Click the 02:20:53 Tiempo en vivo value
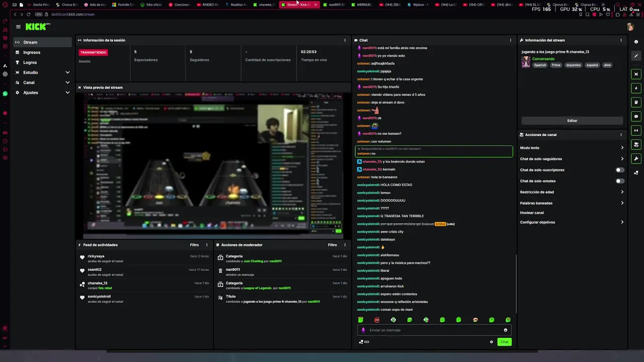Screen dimensions: 644x362 click(x=308, y=52)
